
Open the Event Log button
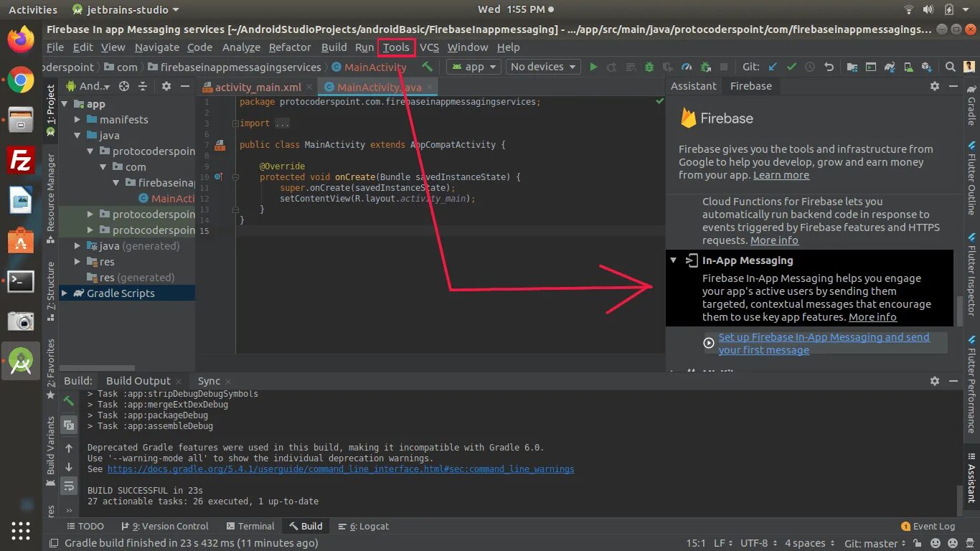(x=928, y=526)
